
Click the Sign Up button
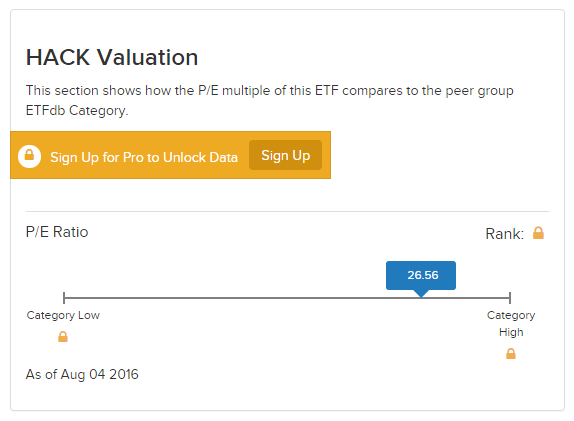(285, 155)
